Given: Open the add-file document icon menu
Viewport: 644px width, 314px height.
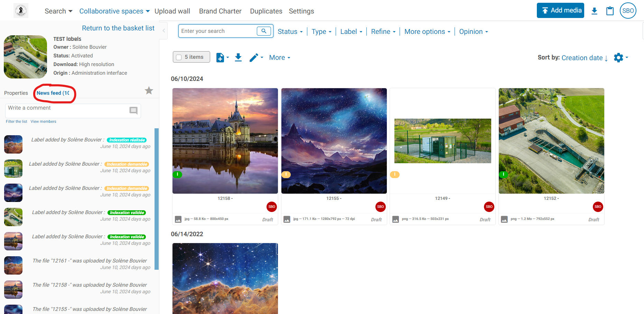Looking at the screenshot, I should tap(222, 57).
